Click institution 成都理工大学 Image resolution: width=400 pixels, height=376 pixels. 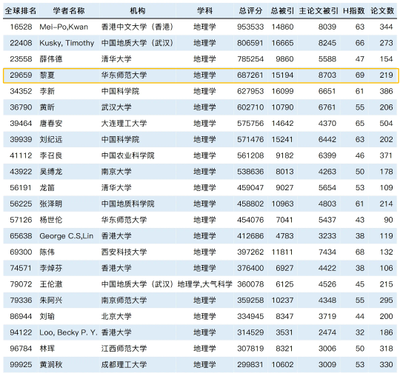click(x=124, y=364)
